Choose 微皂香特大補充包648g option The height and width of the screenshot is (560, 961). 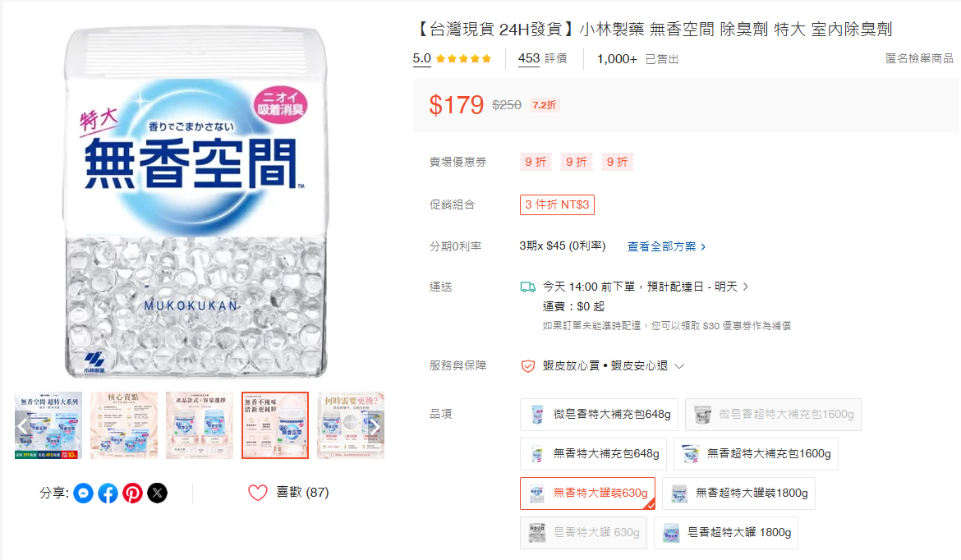tap(599, 415)
